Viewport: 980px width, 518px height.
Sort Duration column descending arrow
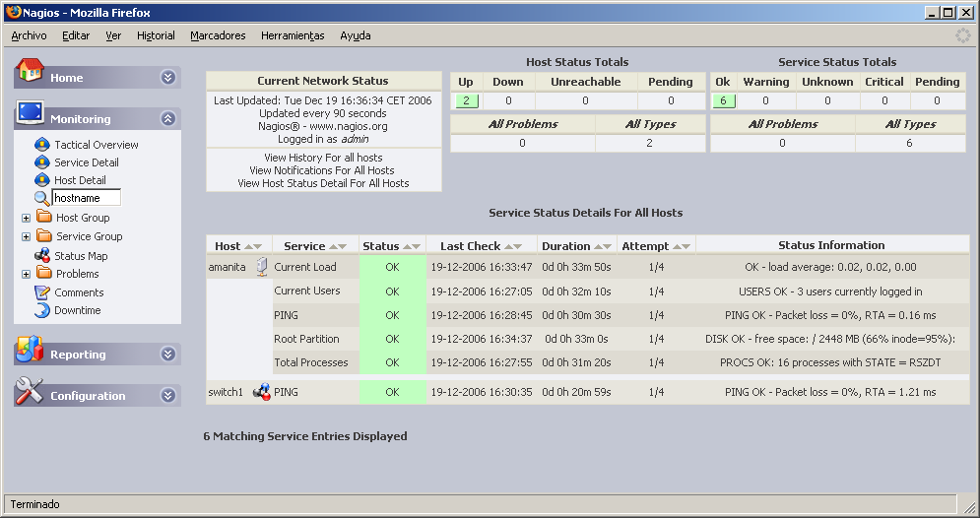point(607,247)
